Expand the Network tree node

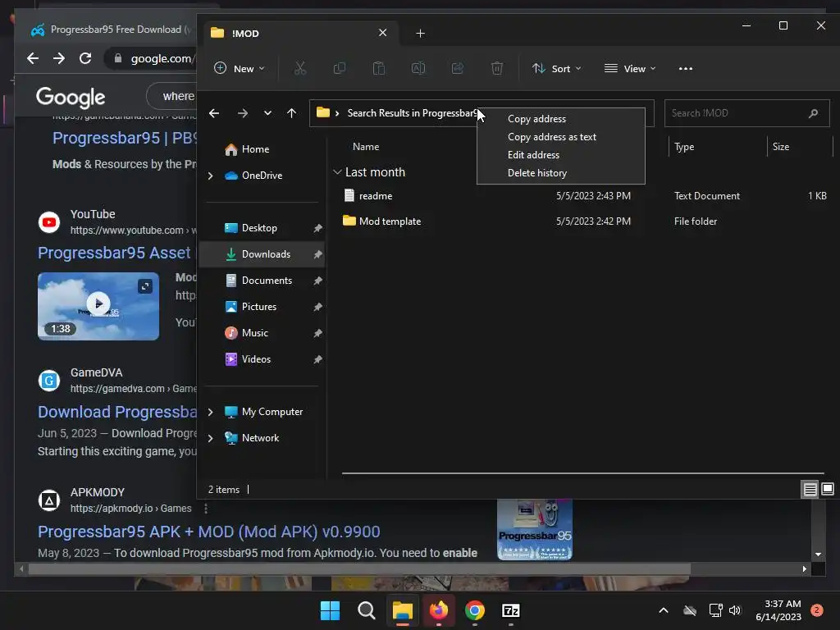coord(211,438)
